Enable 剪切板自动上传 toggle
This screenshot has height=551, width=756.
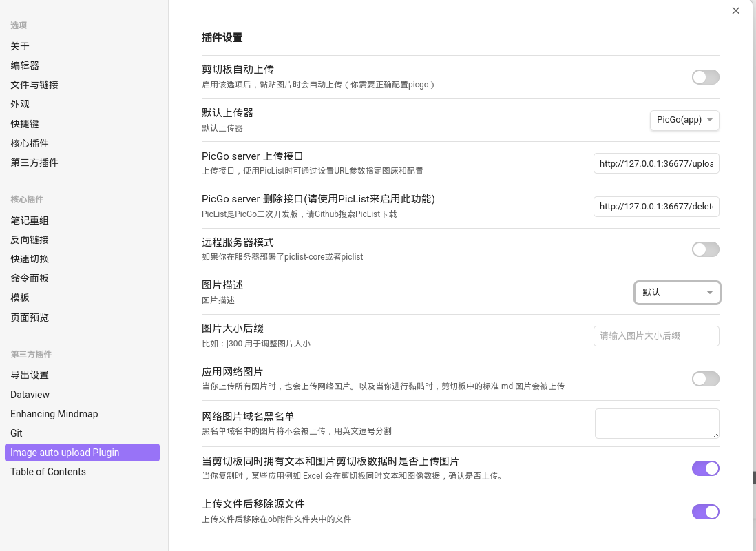[x=705, y=77]
